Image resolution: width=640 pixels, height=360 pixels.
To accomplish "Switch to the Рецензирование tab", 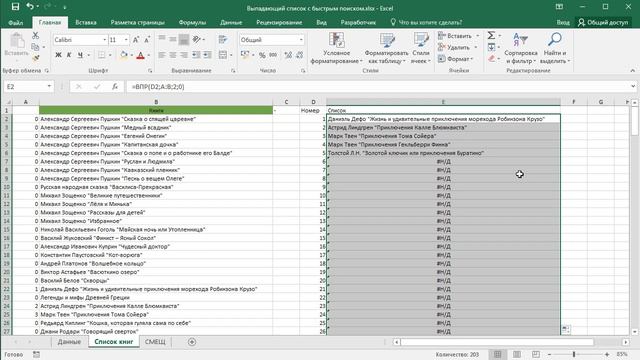I will pos(279,22).
